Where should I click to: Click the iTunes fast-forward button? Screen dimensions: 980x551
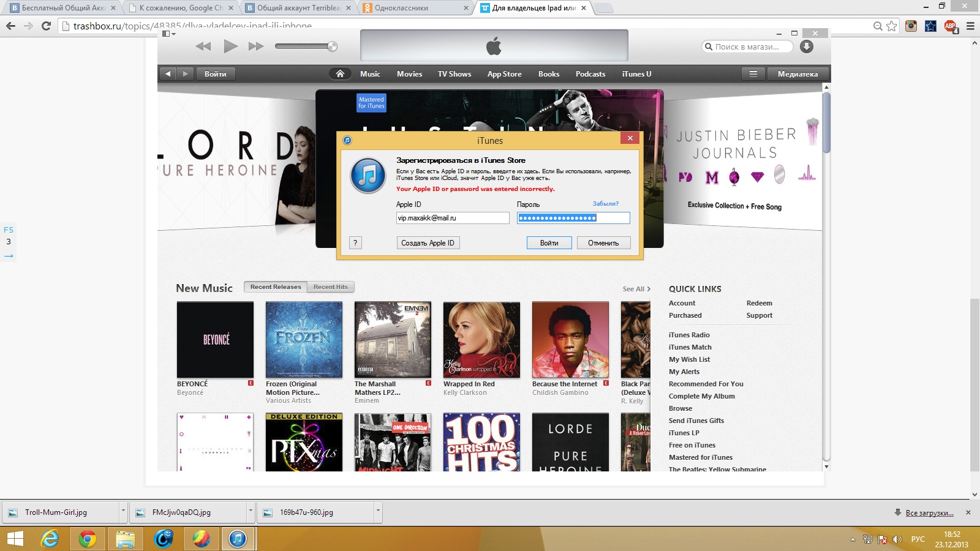256,47
